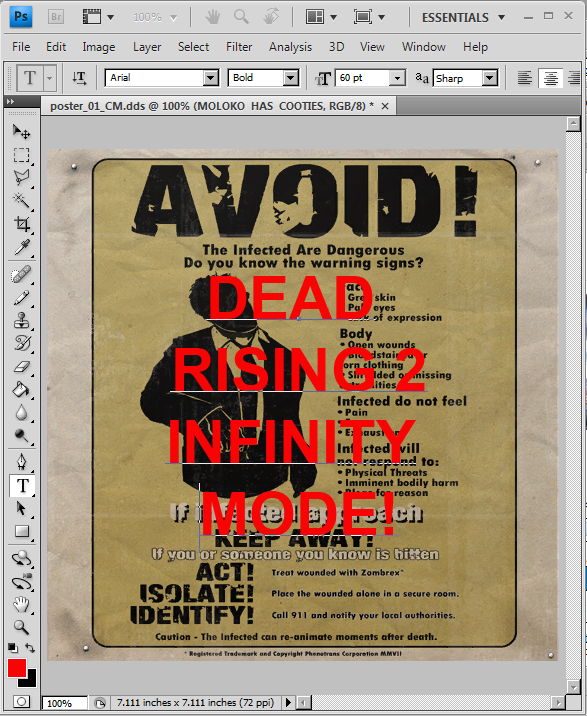Open the File menu
Screen dimensions: 587x716
pos(21,47)
